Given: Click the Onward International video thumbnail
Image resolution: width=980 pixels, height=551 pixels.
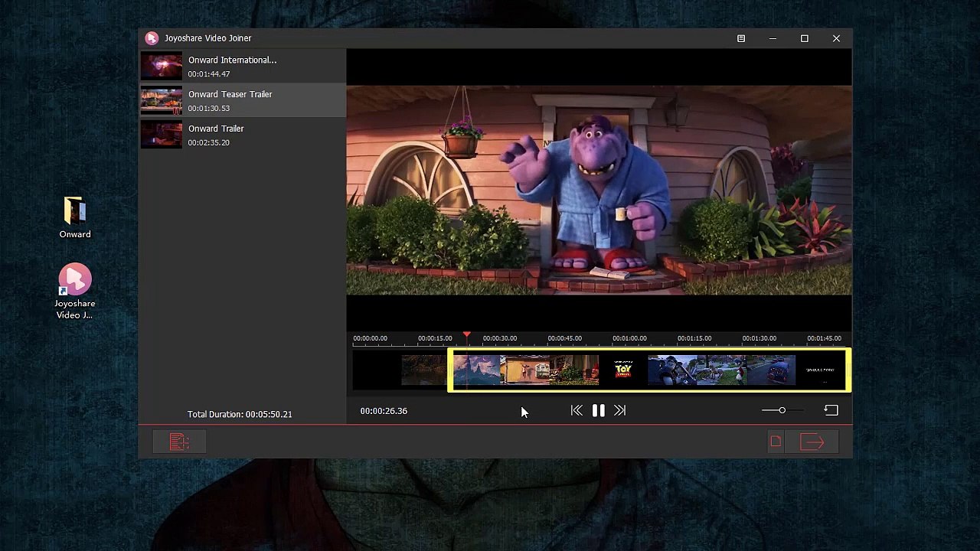Looking at the screenshot, I should [x=162, y=66].
